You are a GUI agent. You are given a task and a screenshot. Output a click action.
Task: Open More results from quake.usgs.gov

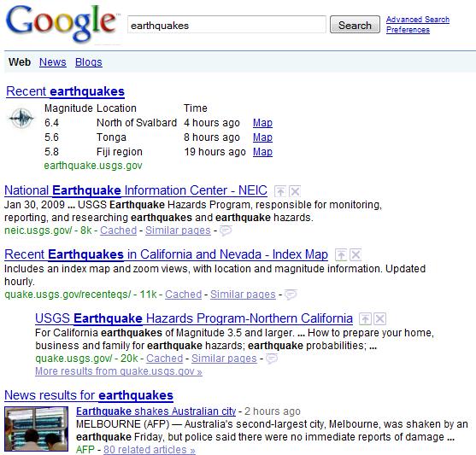pos(119,371)
